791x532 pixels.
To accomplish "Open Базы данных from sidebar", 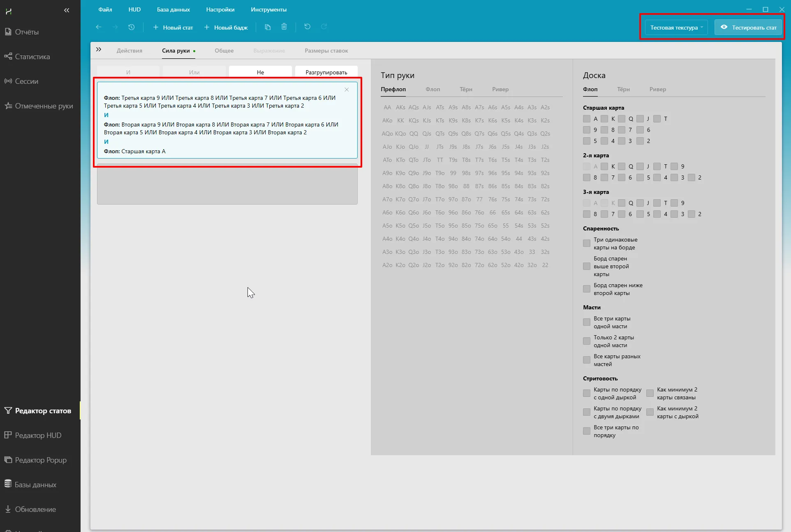I will 35,484.
